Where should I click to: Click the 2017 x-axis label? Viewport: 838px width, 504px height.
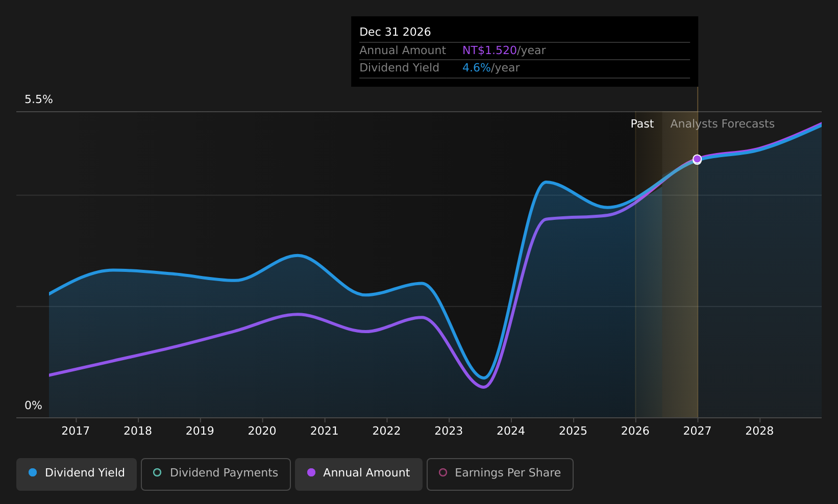coord(76,431)
